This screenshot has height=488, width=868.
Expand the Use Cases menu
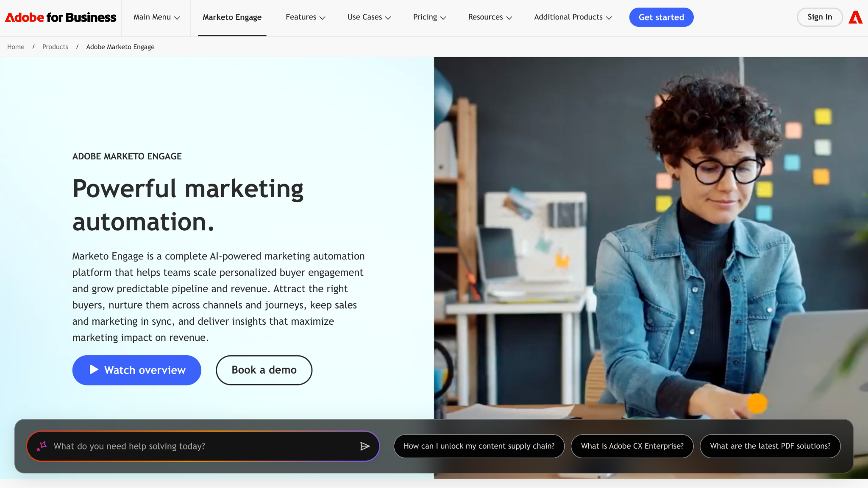click(x=369, y=17)
